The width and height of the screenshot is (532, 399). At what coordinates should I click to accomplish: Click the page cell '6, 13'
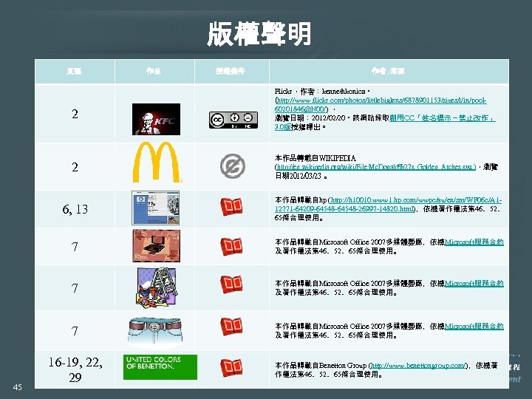(75, 209)
